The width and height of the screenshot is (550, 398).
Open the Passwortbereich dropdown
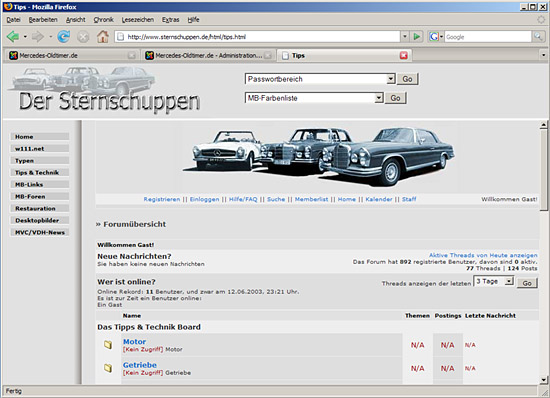tap(391, 79)
